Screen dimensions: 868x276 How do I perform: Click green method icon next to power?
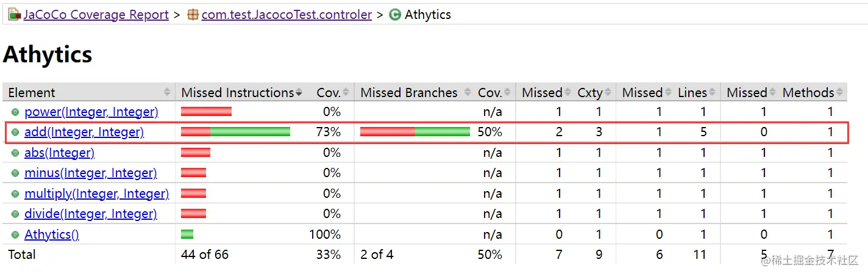click(15, 112)
